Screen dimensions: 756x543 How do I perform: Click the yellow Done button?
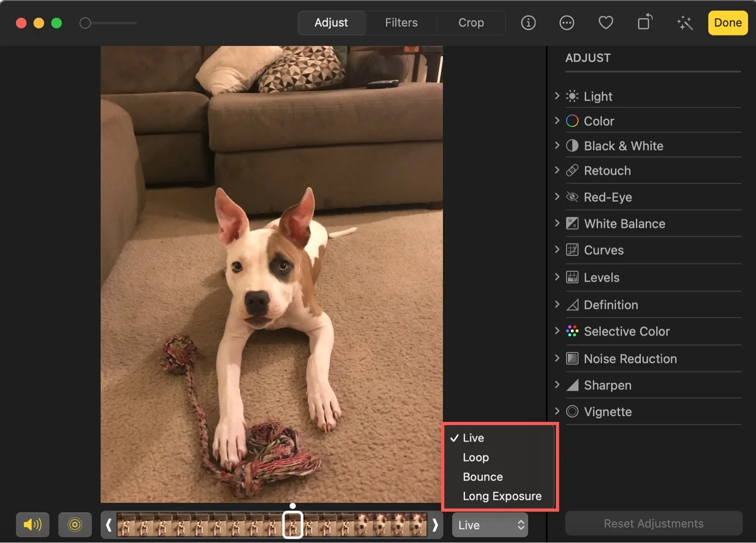click(728, 23)
